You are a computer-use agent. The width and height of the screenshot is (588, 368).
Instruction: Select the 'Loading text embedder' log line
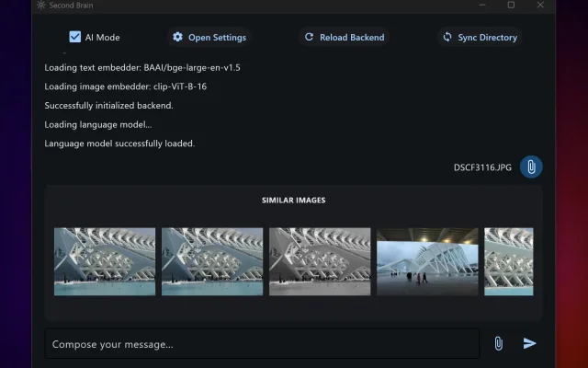[x=142, y=67]
